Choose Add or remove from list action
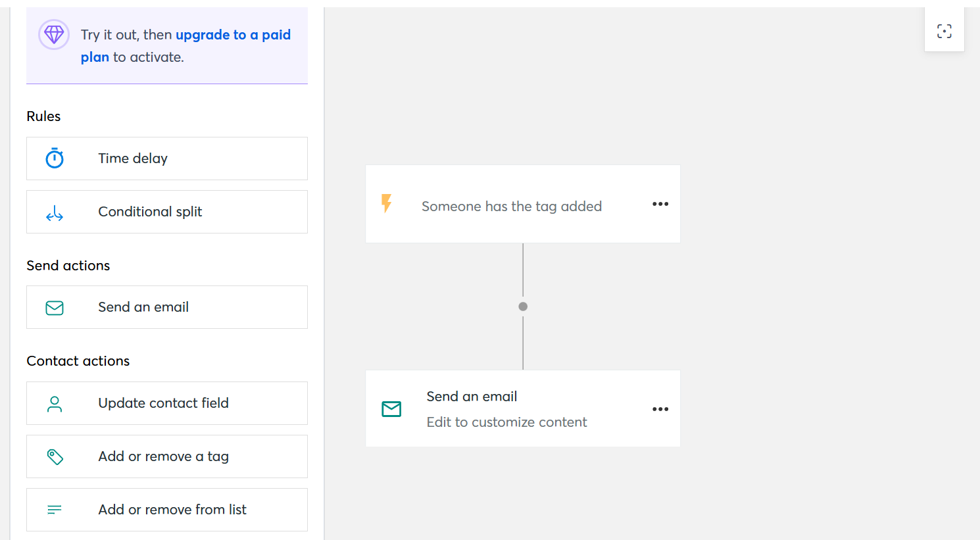This screenshot has height=540, width=980. pos(172,510)
